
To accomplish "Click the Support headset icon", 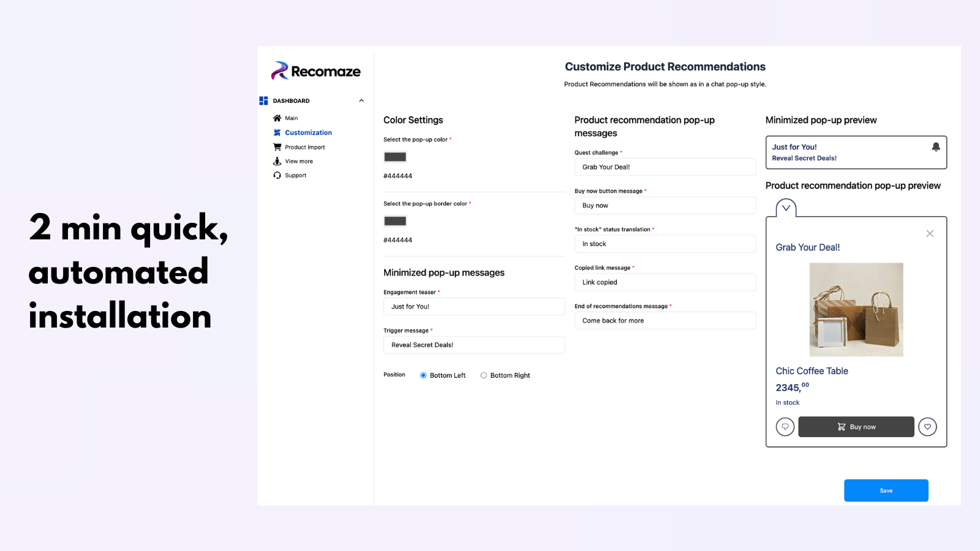I will coord(277,175).
